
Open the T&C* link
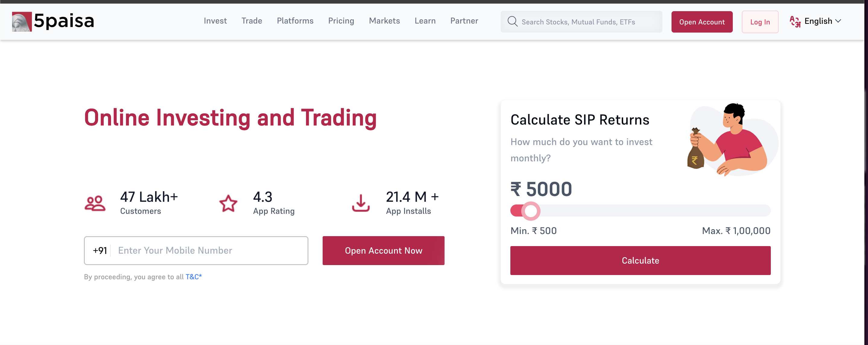pyautogui.click(x=193, y=277)
